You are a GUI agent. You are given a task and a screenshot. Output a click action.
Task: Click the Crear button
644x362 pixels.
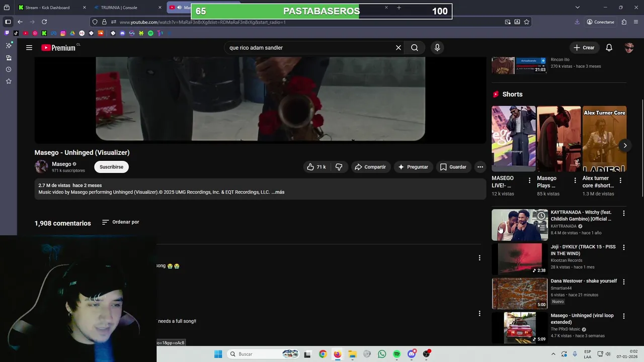click(584, 48)
